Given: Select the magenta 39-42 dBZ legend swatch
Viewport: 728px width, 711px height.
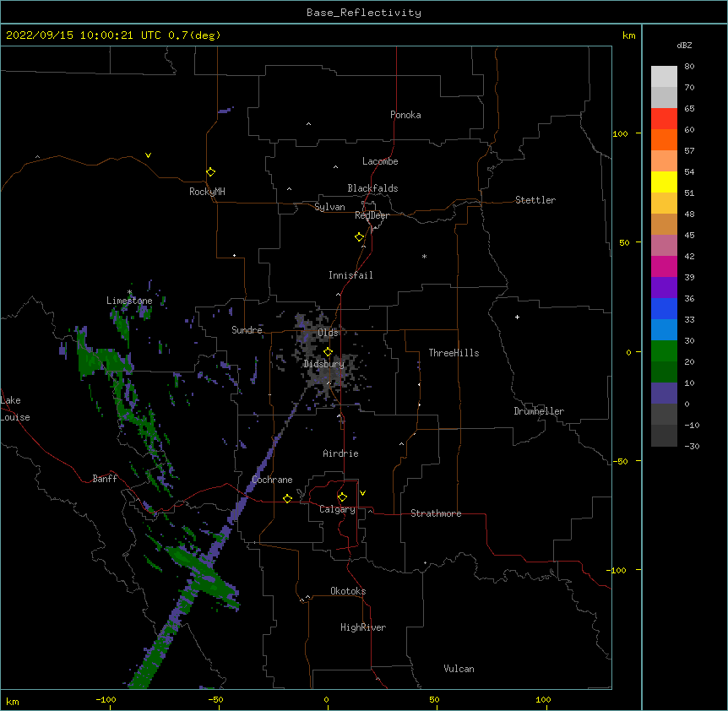Looking at the screenshot, I should click(664, 266).
